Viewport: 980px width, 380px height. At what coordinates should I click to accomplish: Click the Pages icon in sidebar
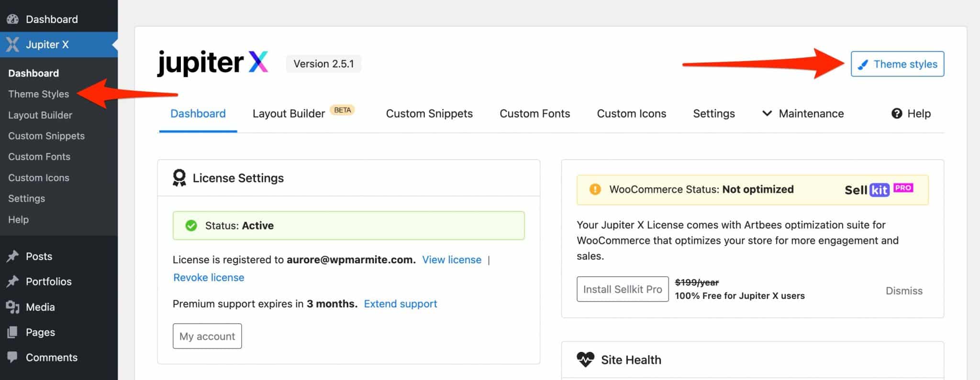[13, 332]
